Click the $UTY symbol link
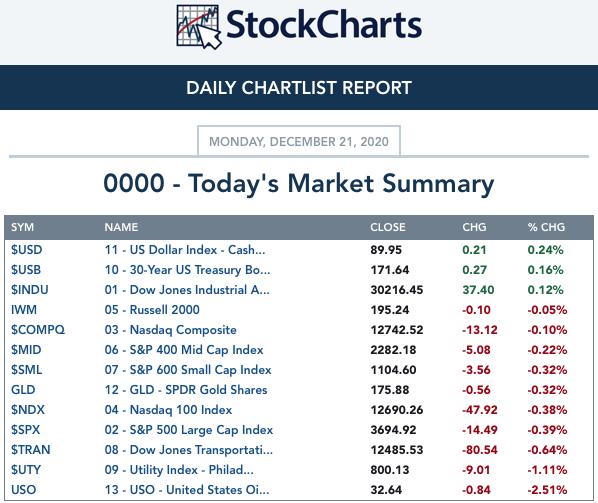The image size is (598, 503). point(26,470)
